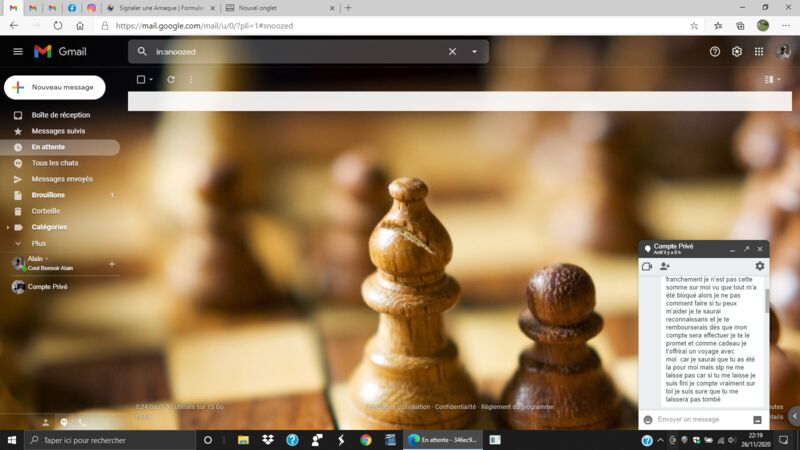
Task: Tick the select-all checkbox
Action: click(x=141, y=80)
